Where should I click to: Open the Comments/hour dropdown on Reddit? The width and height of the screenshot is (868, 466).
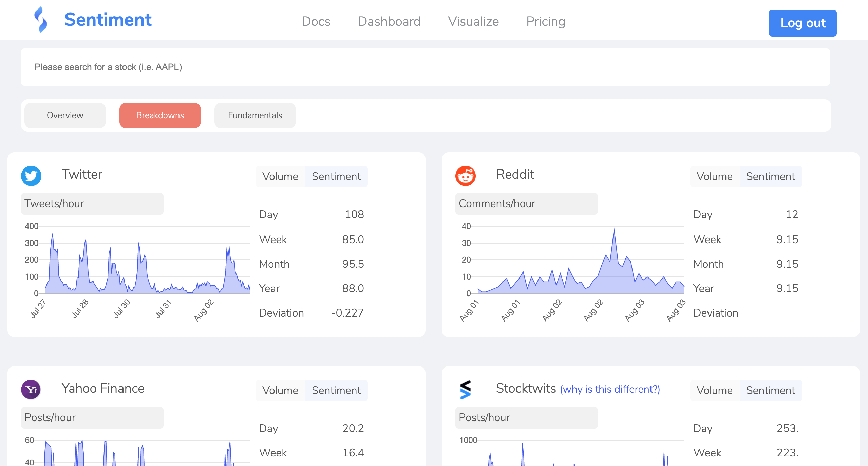[x=526, y=203]
